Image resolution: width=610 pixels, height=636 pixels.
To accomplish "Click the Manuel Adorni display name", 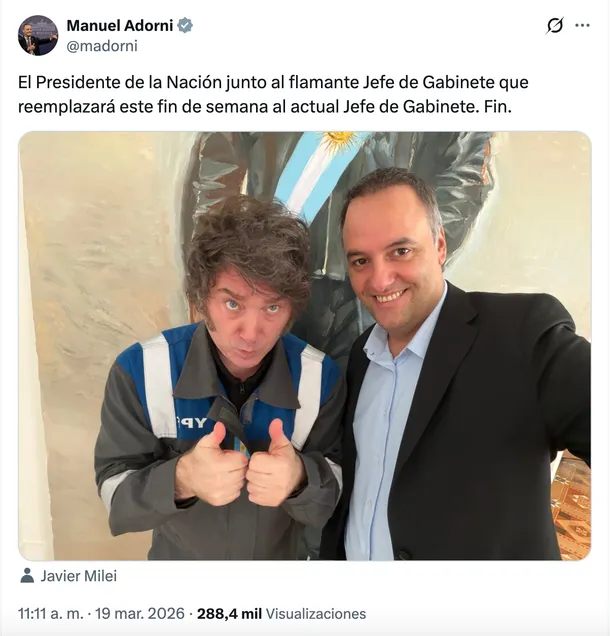I will [120, 26].
